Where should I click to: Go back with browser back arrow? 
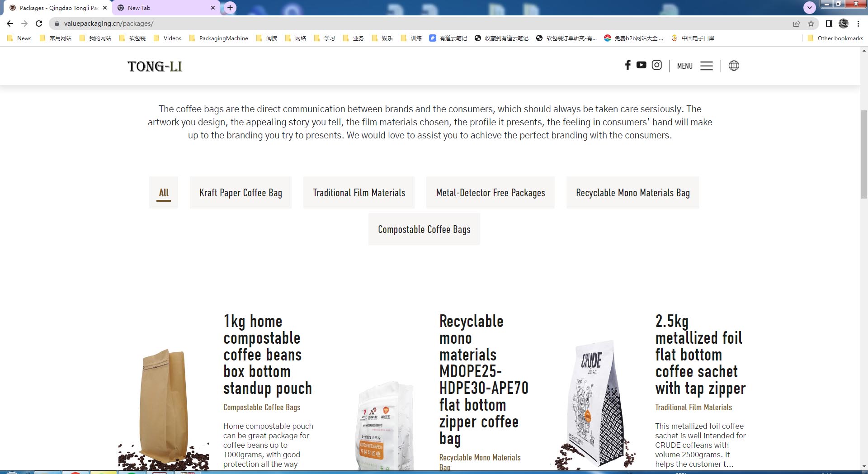(x=10, y=24)
